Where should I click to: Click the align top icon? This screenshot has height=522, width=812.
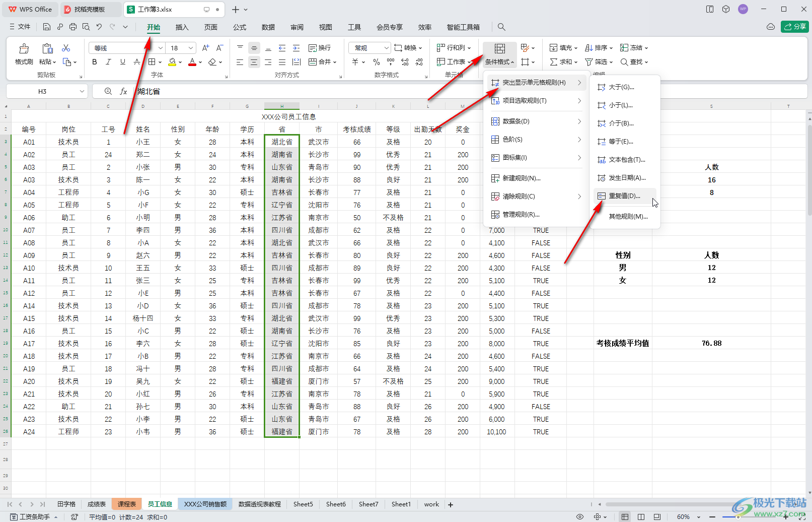[x=240, y=48]
